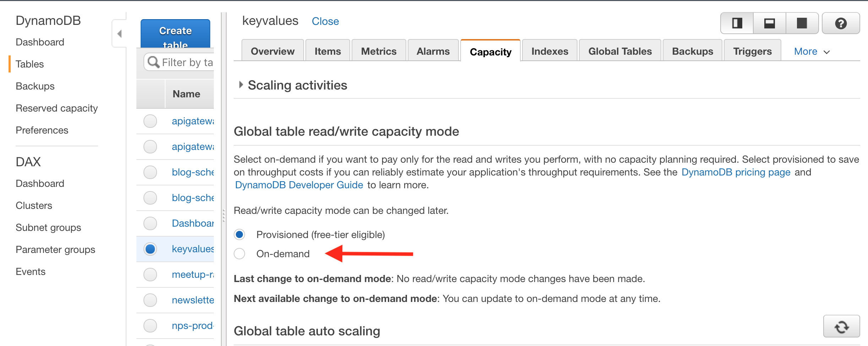
Task: Switch to full-screen detail layout icon
Action: click(x=802, y=23)
